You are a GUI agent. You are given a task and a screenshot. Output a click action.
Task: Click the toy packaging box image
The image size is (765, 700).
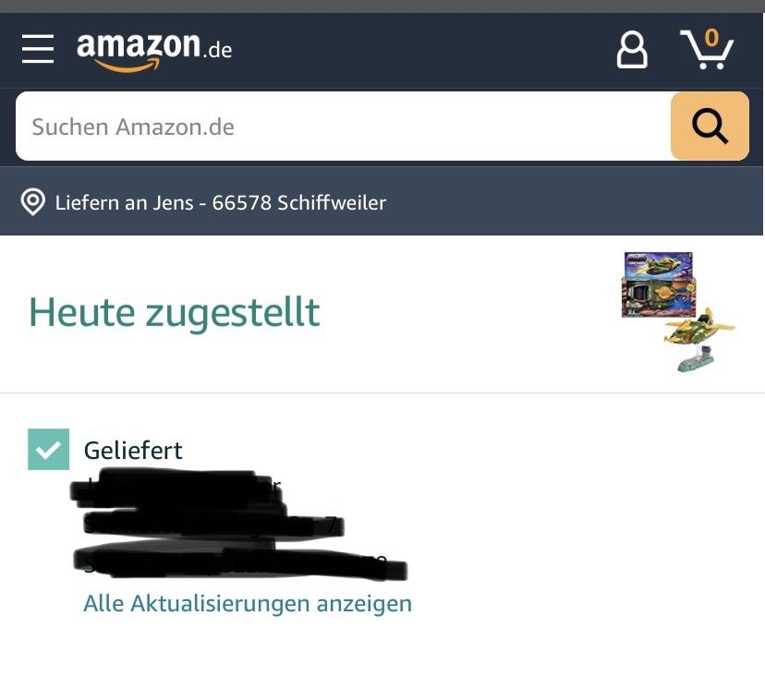click(659, 284)
